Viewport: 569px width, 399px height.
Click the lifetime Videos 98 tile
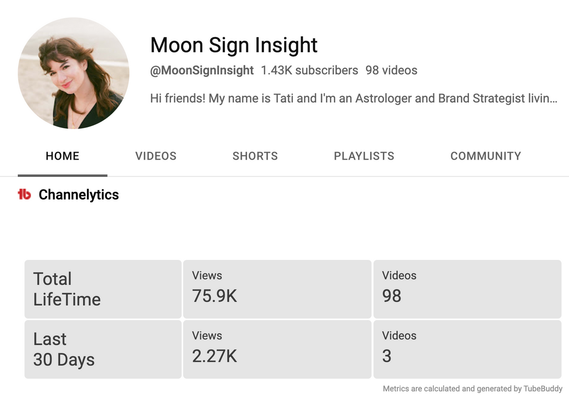click(x=467, y=289)
